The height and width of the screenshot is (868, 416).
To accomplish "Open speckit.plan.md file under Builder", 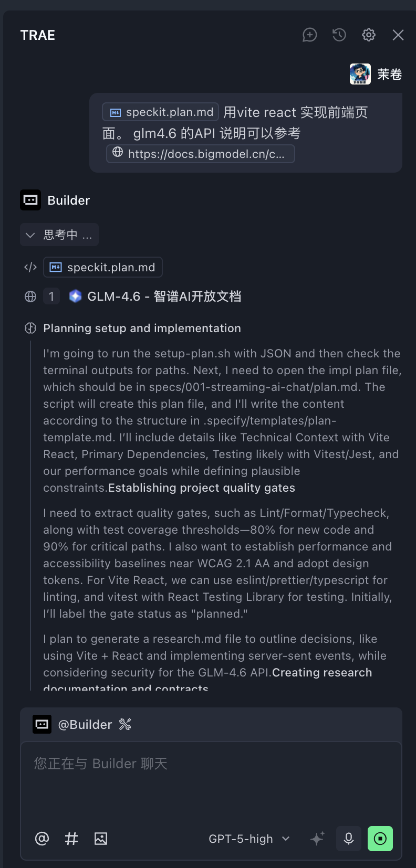I will pos(103,267).
